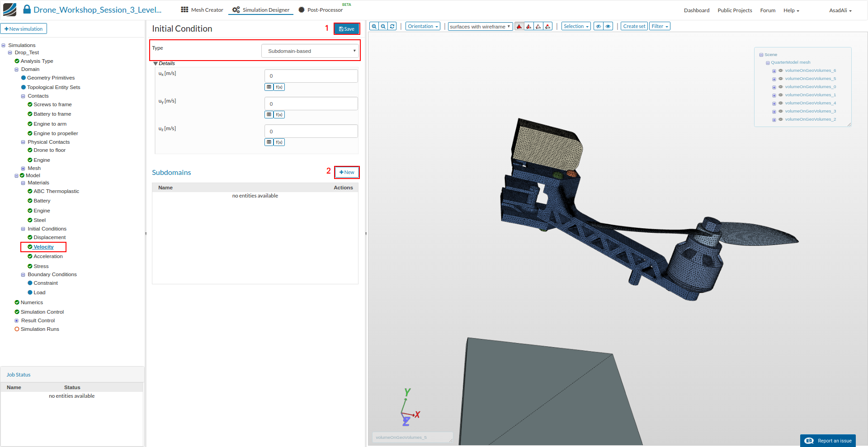
Task: Click the Topological Entity Sets status dot
Action: 24,87
